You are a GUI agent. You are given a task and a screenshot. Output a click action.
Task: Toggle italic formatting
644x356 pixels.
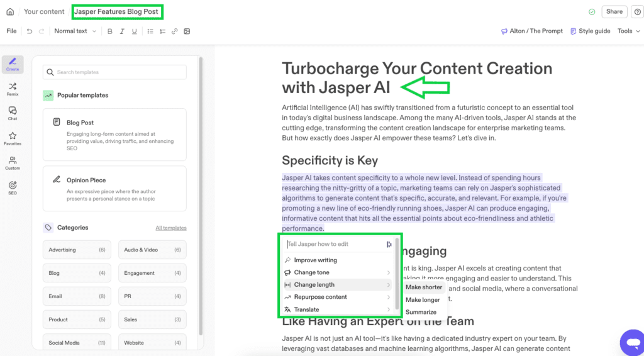coord(122,31)
